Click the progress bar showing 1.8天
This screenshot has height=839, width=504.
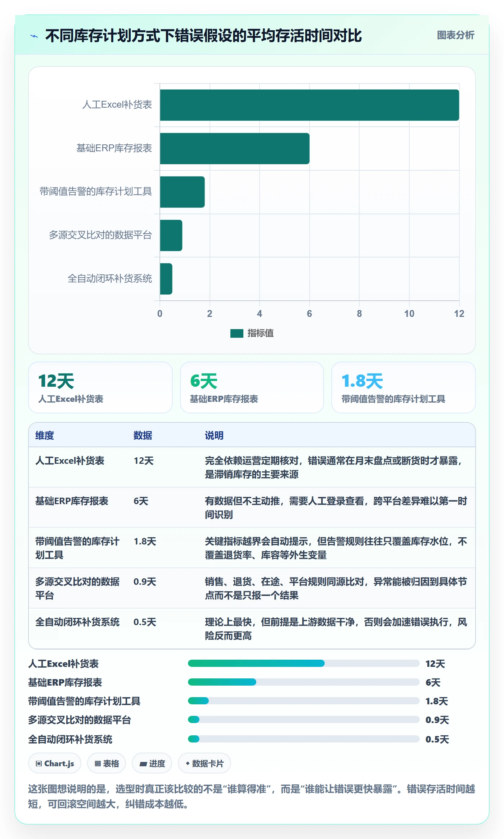304,701
